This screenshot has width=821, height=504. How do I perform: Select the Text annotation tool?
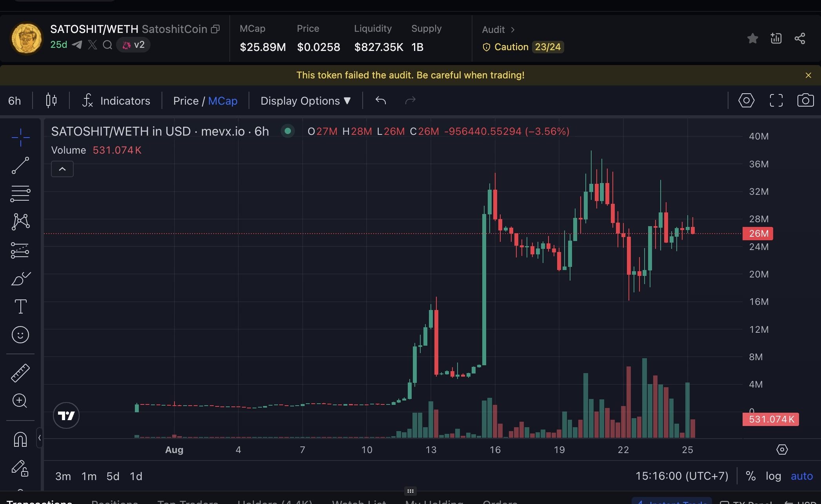point(20,306)
